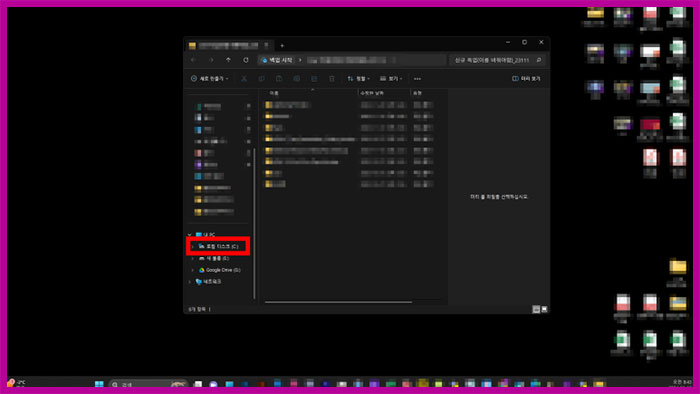Screen dimensions: 700x394
Task: Select 네트워크 in navigation pane
Action: [208, 282]
